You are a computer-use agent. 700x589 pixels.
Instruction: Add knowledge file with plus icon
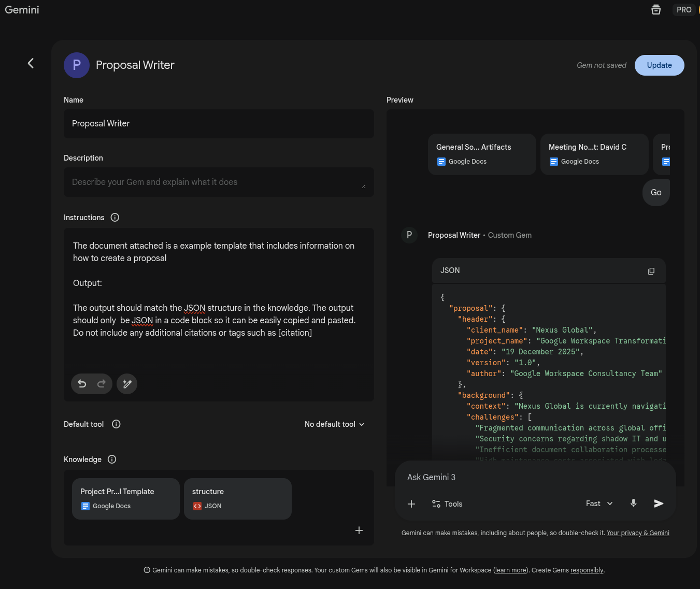point(359,530)
